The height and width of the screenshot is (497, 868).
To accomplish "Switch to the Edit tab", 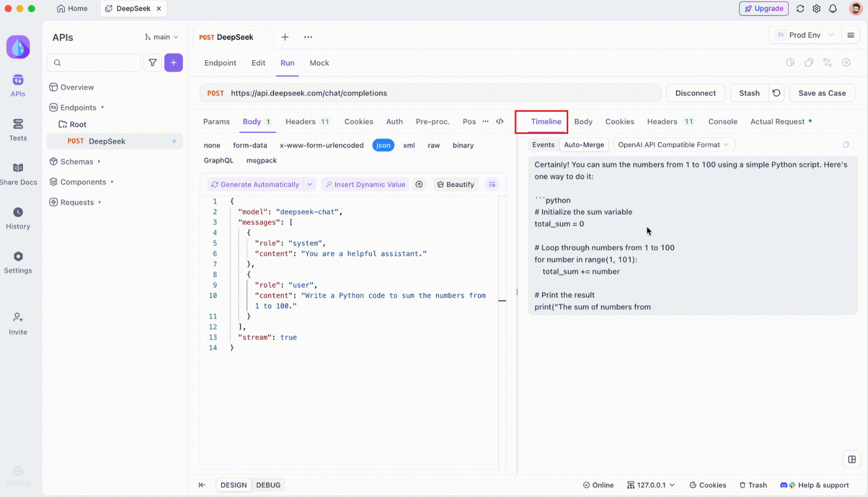I will 259,63.
